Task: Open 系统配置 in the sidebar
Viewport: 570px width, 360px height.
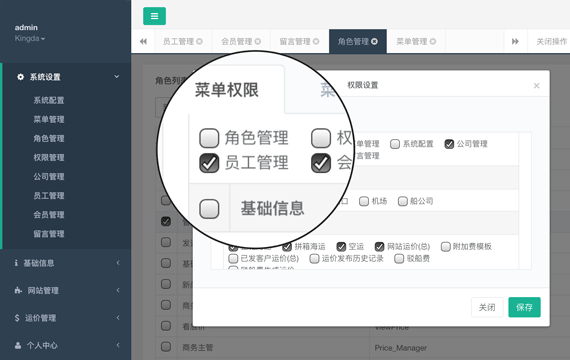Action: [x=49, y=100]
